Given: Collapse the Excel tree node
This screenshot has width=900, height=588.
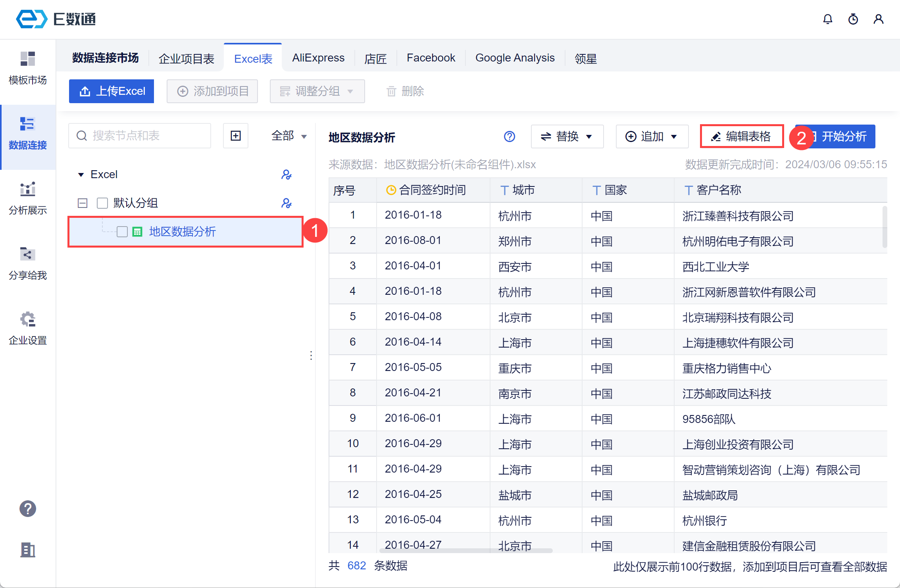Looking at the screenshot, I should 81,175.
